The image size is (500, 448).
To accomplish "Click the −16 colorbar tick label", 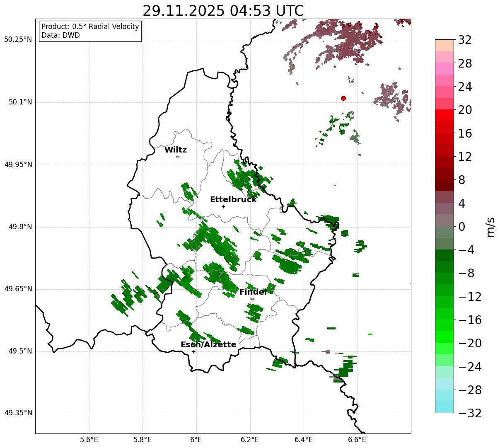I will point(470,320).
